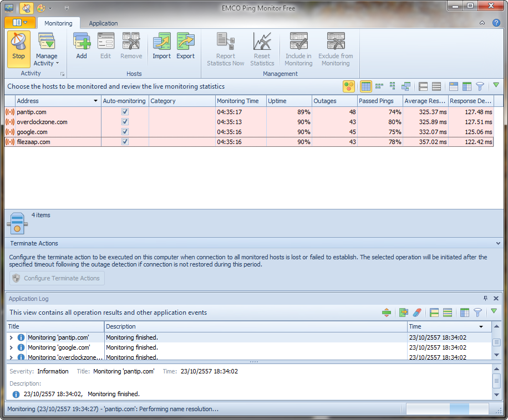Image resolution: width=508 pixels, height=420 pixels.
Task: Toggle auto-monitoring checkbox for overclockzone.com
Action: click(125, 122)
